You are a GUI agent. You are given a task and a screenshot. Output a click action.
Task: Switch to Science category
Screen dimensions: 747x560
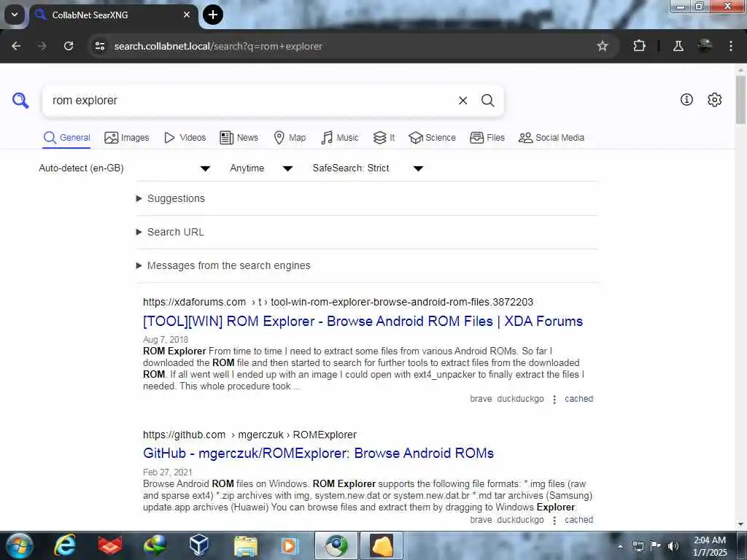tap(432, 138)
